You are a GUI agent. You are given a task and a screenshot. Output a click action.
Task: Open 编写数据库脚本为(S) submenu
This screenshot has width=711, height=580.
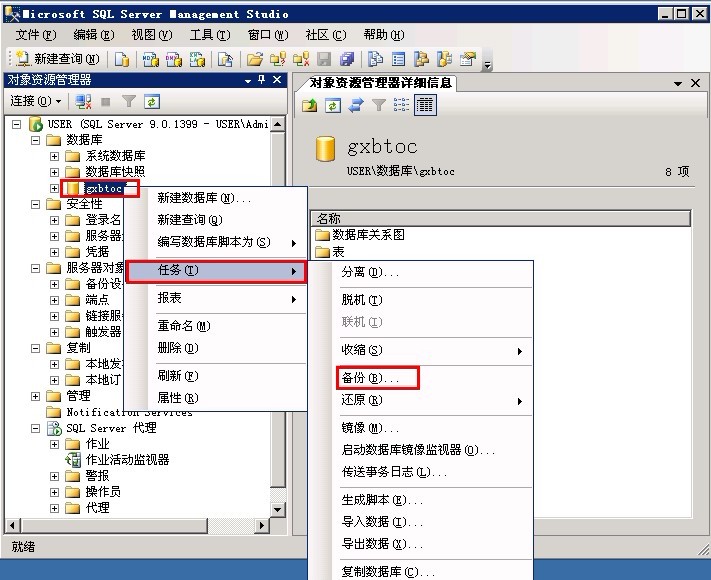pyautogui.click(x=216, y=242)
